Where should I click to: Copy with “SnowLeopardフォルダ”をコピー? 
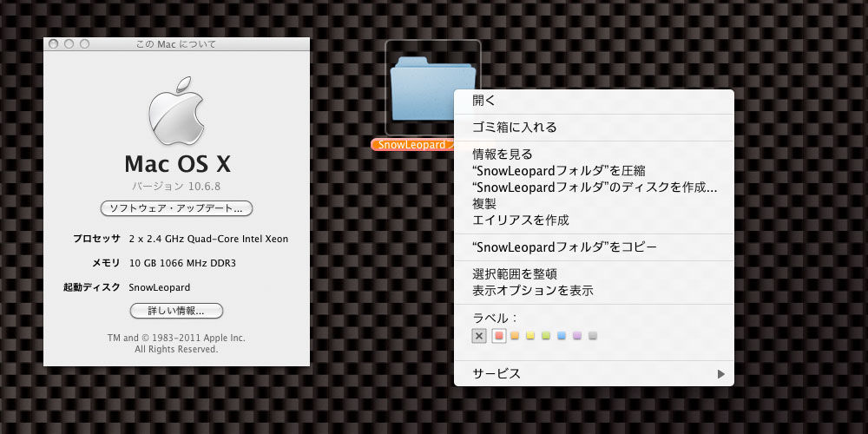594,247
